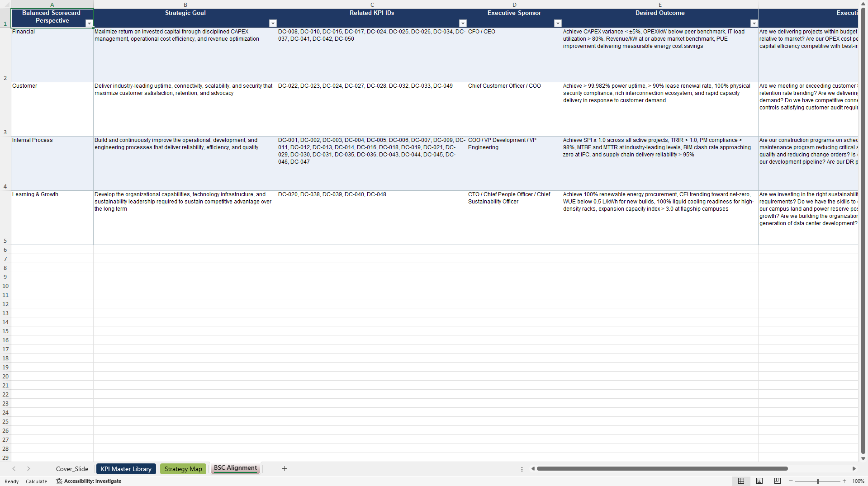Select KPI cell starting DC-008, DC-010
Screen dimensions: 868x486
(x=372, y=55)
